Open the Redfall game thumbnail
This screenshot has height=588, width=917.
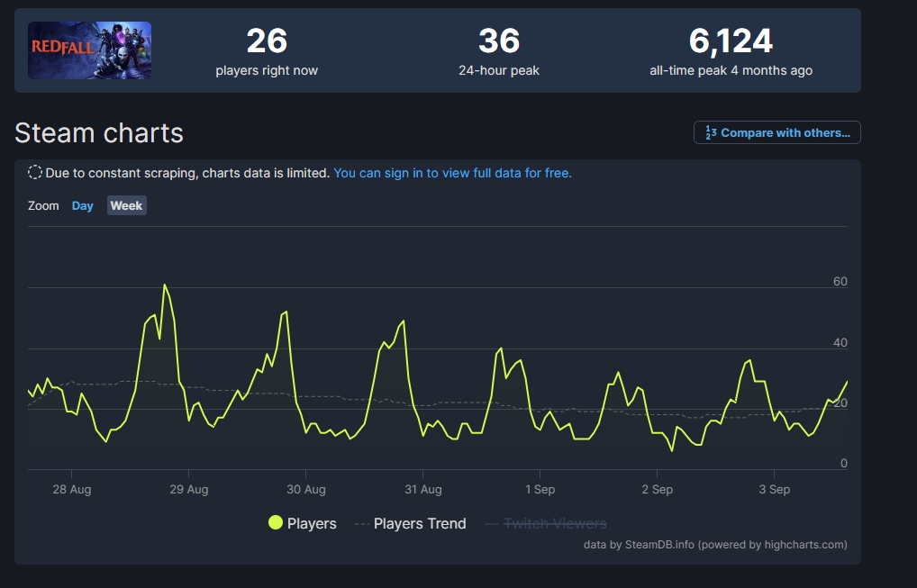(89, 50)
